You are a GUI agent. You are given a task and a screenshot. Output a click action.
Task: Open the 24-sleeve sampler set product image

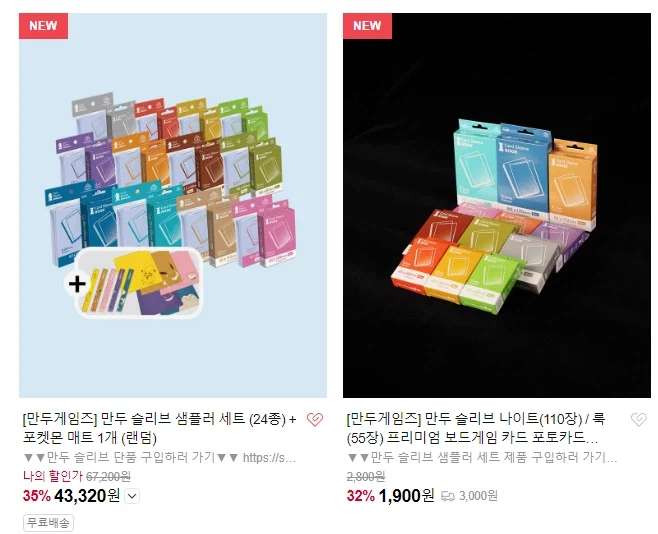pyautogui.click(x=173, y=205)
